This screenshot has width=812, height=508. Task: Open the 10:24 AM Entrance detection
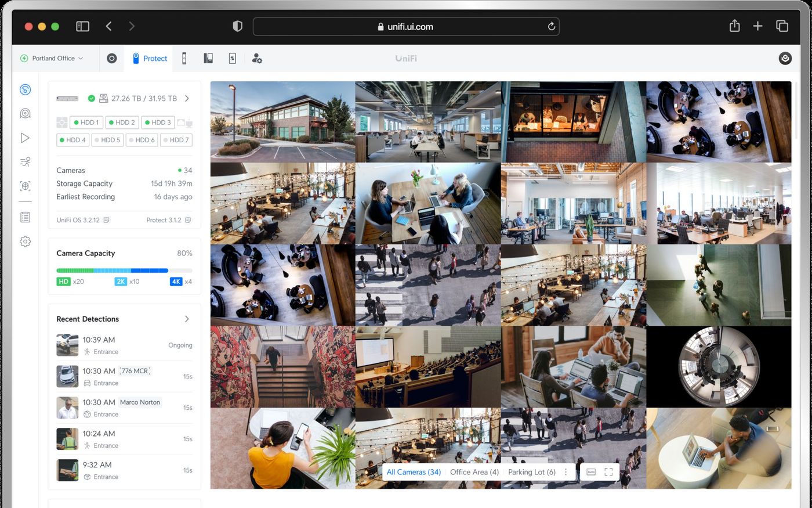pos(124,439)
